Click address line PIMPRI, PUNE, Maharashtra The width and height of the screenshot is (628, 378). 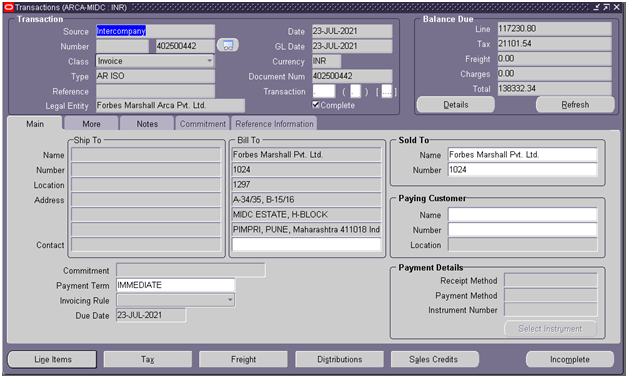[x=306, y=230]
